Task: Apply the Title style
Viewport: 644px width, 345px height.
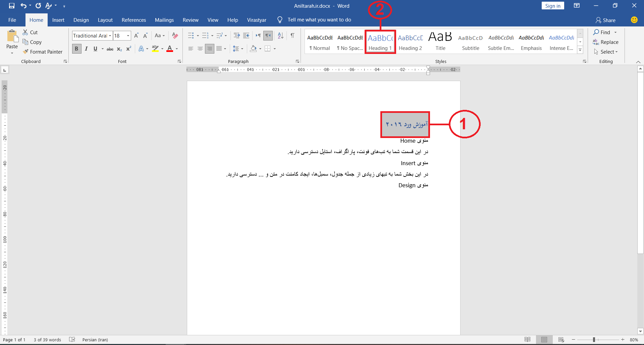Action: [x=440, y=42]
